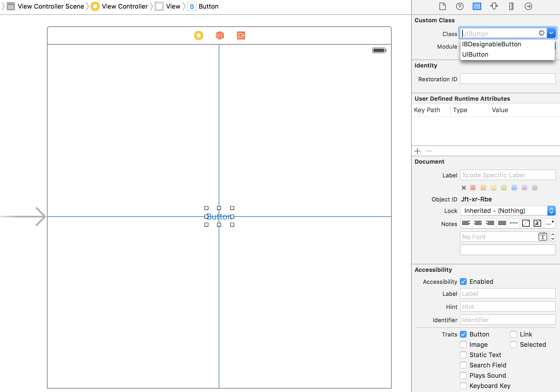560x392 pixels.
Task: Open the File inspector tab
Action: [443, 6]
